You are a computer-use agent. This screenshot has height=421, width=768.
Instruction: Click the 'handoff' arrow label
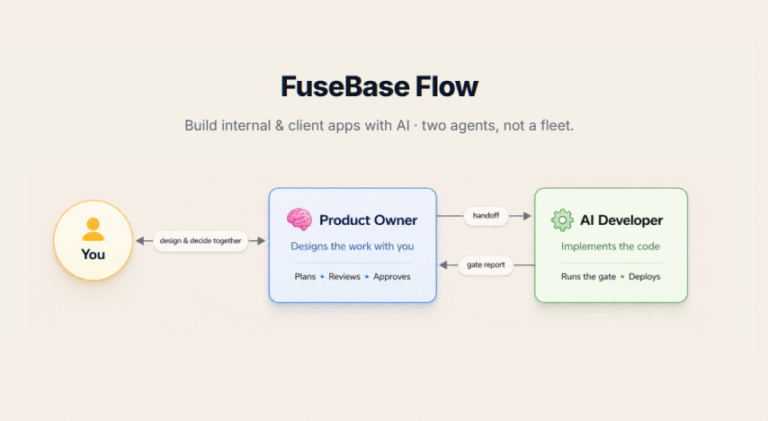(486, 215)
